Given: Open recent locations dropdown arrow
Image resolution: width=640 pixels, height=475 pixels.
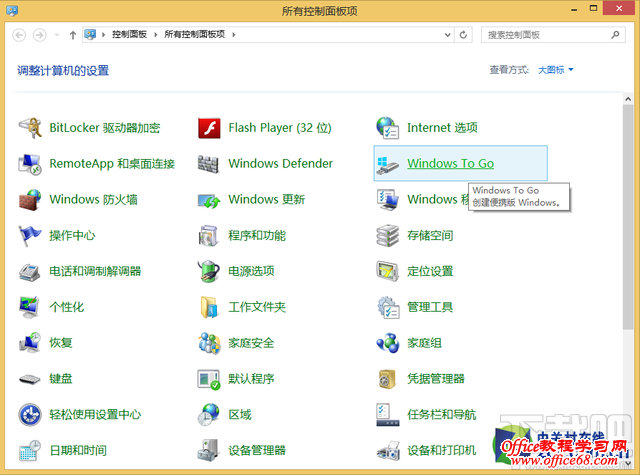Looking at the screenshot, I should 57,35.
